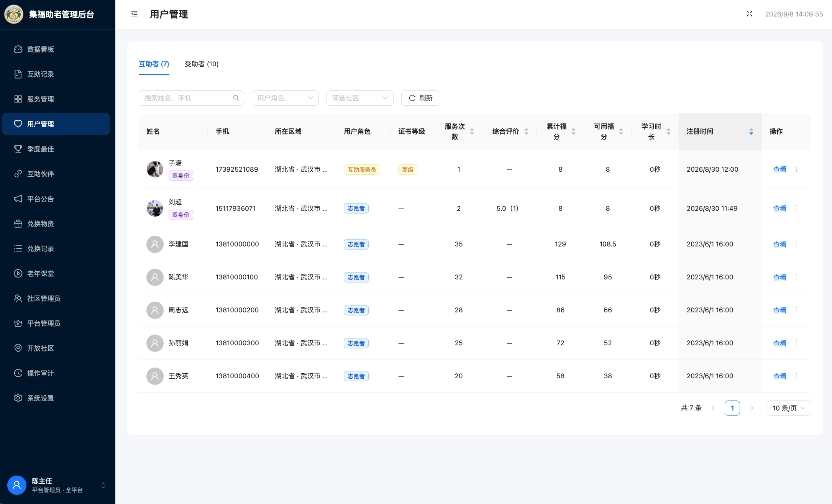Open 季度最佳 trophy icon in sidebar

click(x=18, y=149)
